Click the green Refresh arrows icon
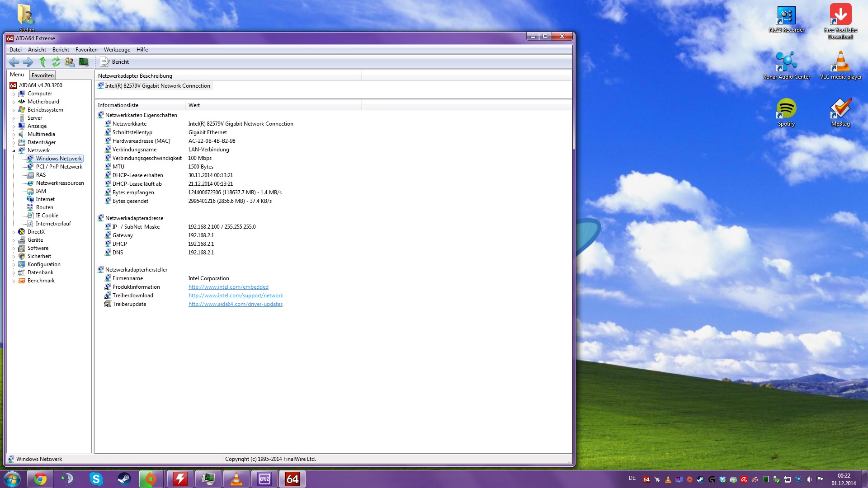This screenshot has width=868, height=488. (56, 62)
